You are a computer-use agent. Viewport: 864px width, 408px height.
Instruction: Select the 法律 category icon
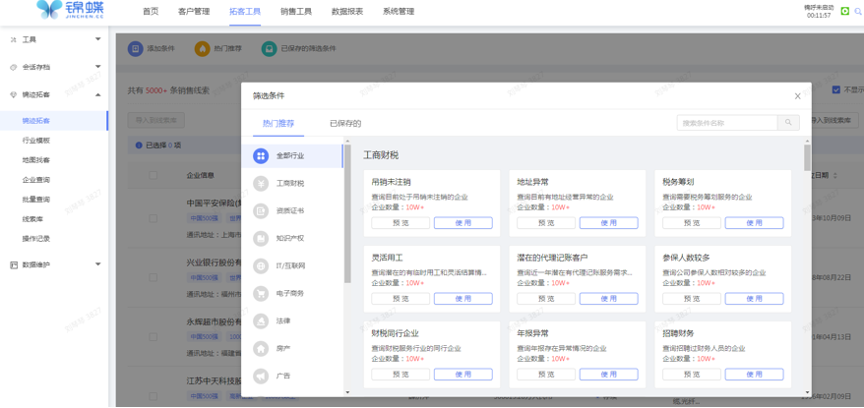(x=261, y=321)
